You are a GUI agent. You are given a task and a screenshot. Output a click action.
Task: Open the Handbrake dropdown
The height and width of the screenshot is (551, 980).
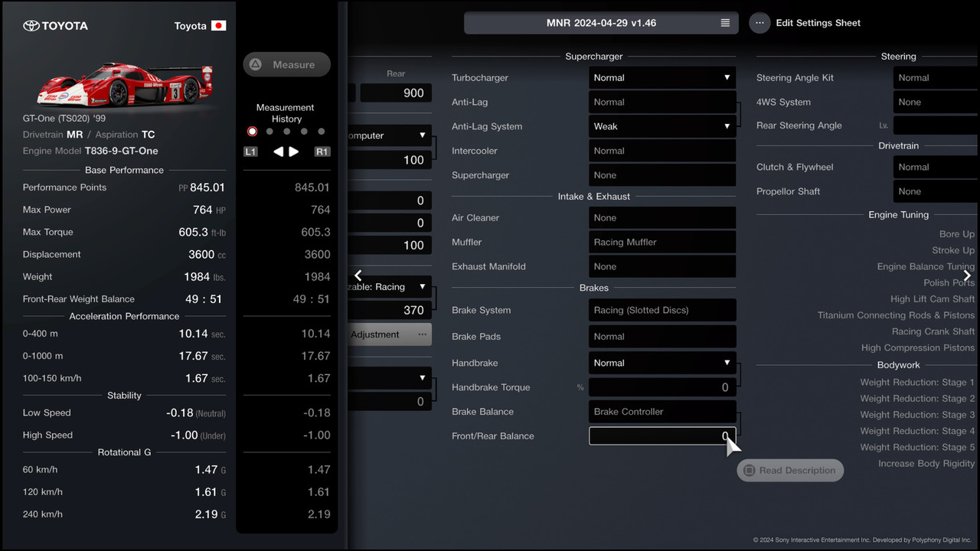662,363
